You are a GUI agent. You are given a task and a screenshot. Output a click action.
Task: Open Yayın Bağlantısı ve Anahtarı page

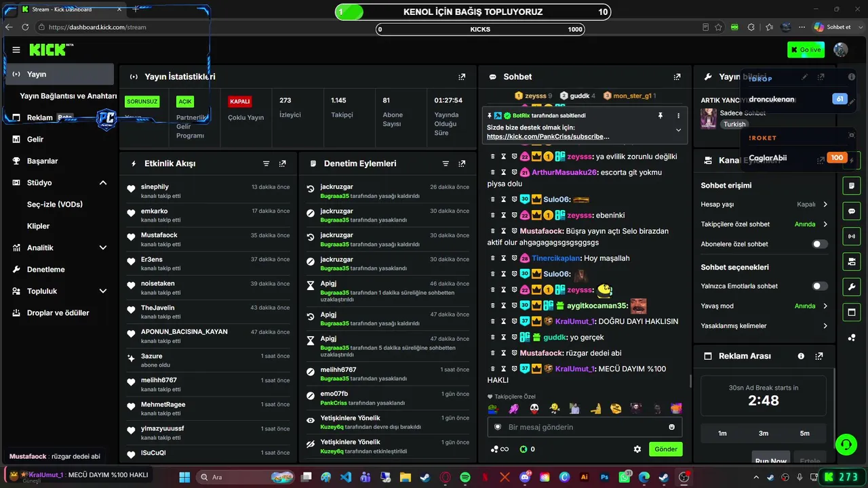click(68, 96)
